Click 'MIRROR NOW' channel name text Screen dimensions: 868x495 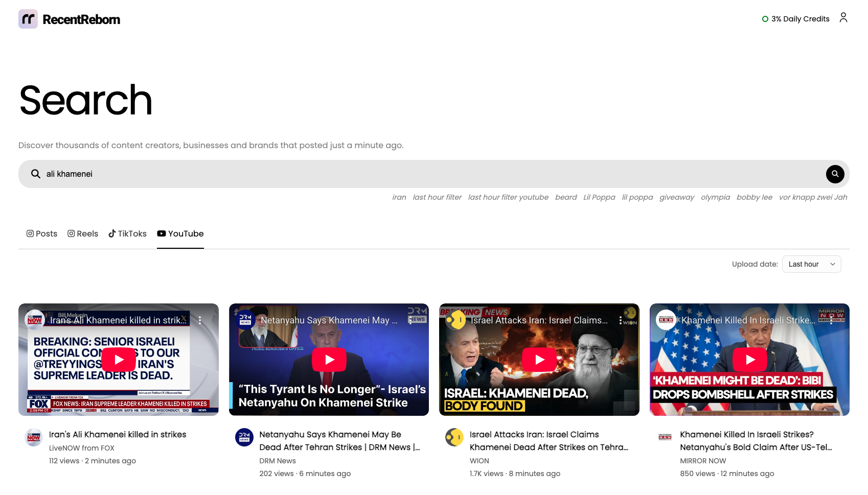click(703, 461)
